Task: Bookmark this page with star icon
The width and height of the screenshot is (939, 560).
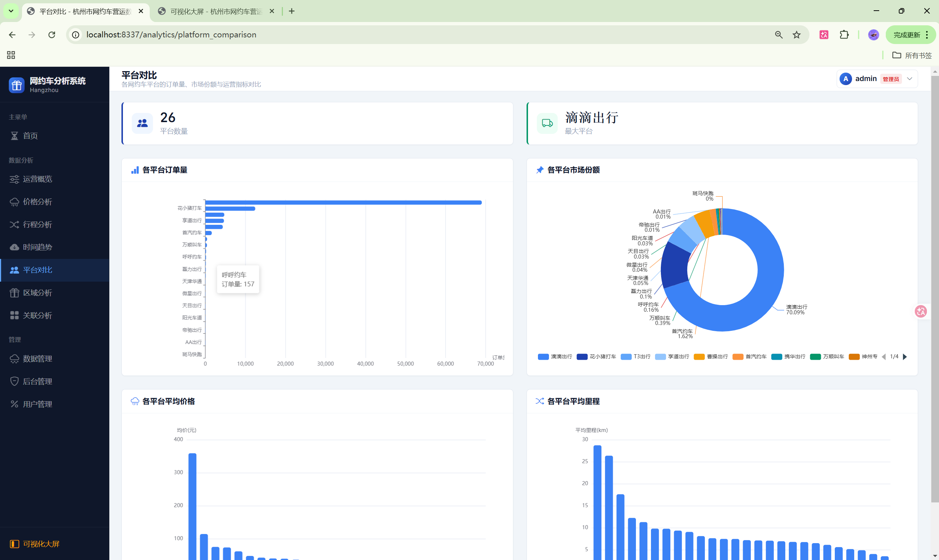Action: click(797, 35)
